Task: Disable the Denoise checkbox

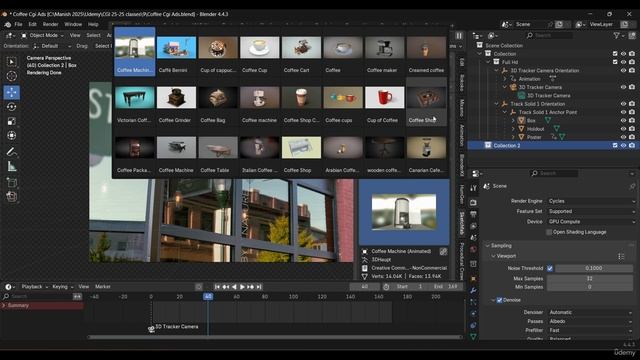Action: [499, 300]
